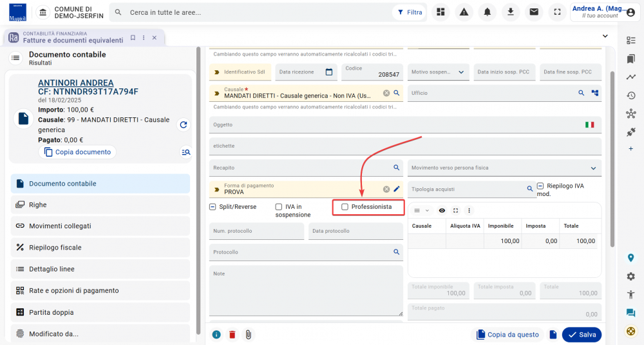Open Riepilogo fiscale section
The image size is (644, 345).
pos(100,248)
